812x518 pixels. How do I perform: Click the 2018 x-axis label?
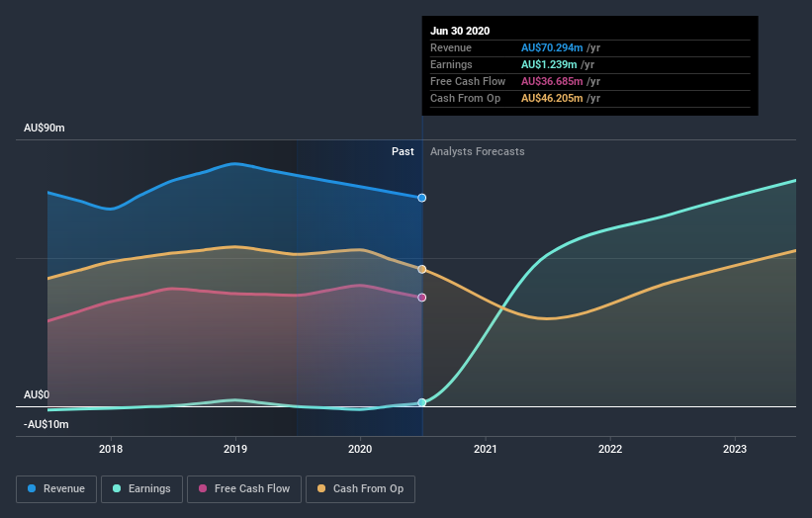(111, 449)
